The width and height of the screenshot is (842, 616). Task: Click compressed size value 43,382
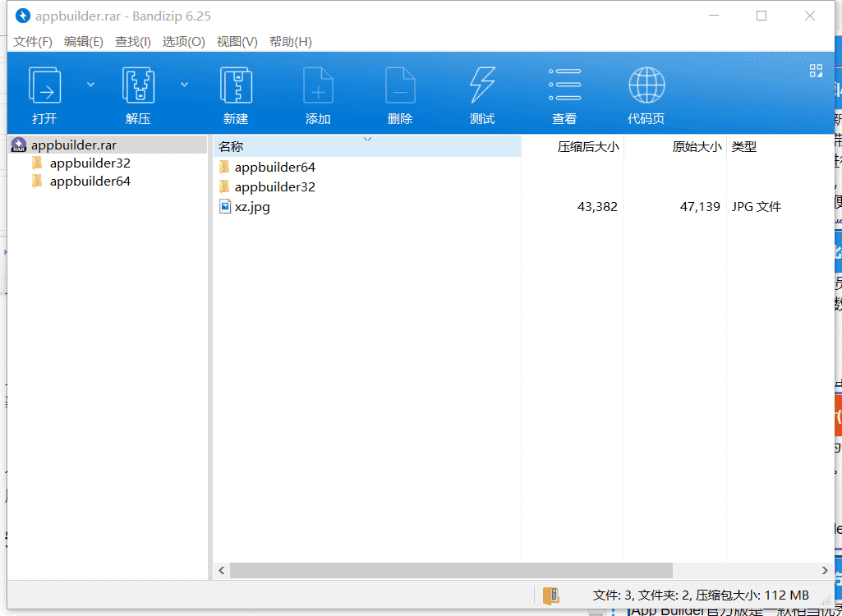pos(597,207)
